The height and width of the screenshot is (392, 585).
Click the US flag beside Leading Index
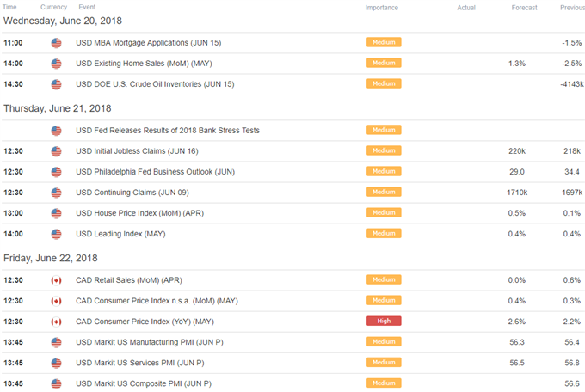click(x=56, y=234)
